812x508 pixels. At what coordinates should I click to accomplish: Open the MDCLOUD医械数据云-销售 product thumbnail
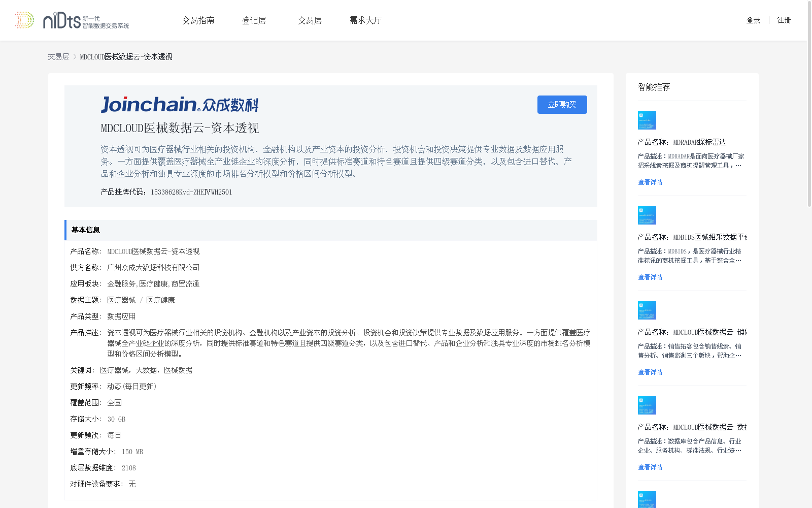tap(647, 310)
